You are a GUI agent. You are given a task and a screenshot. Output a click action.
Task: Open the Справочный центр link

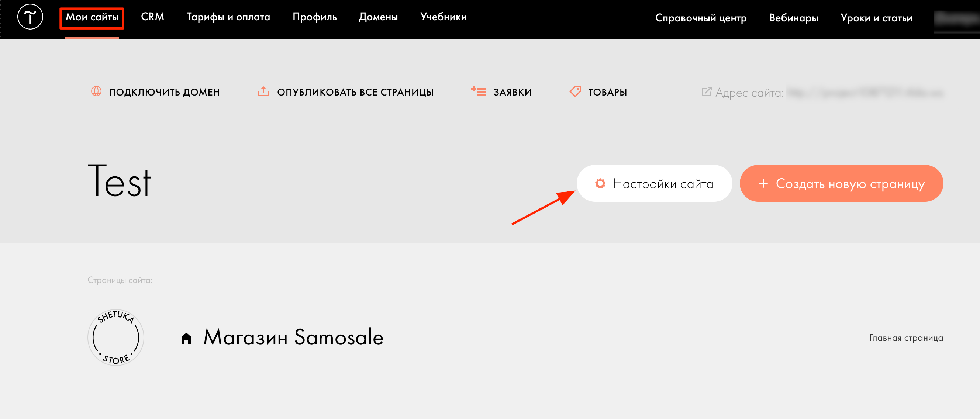point(701,18)
